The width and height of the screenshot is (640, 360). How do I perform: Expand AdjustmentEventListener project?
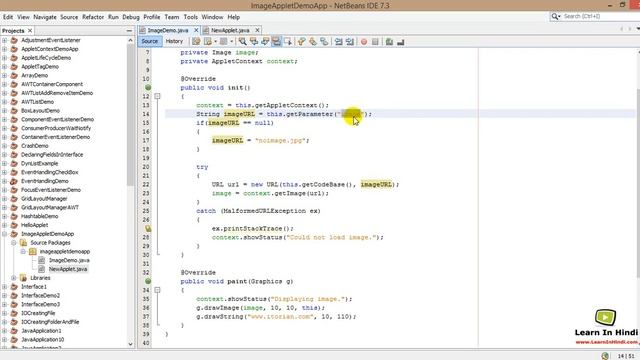pos(4,40)
